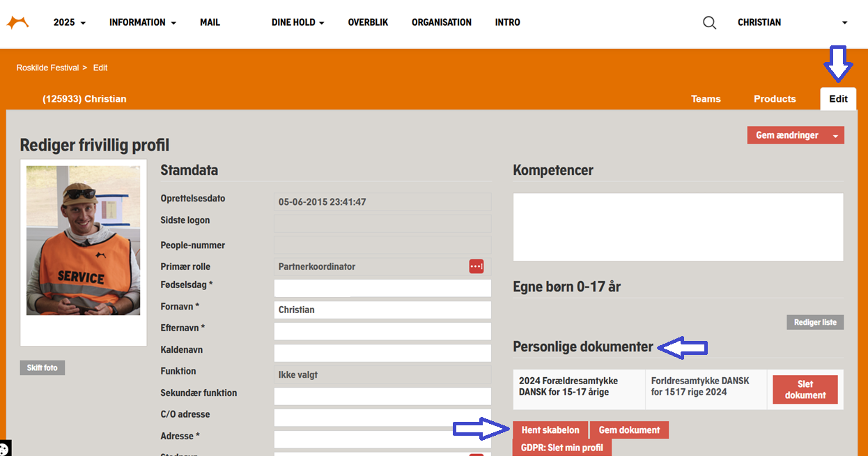Image resolution: width=868 pixels, height=456 pixels.
Task: Click the Roskilde Festival breadcrumb link
Action: [47, 68]
